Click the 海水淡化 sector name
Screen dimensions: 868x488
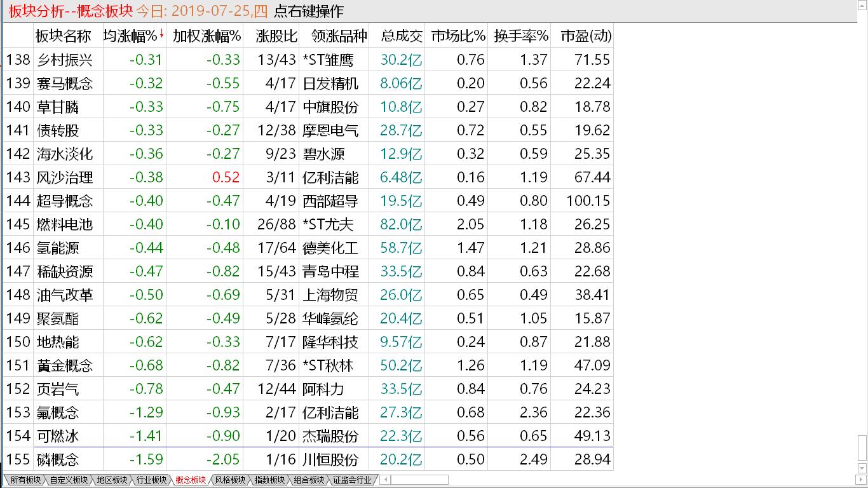65,154
